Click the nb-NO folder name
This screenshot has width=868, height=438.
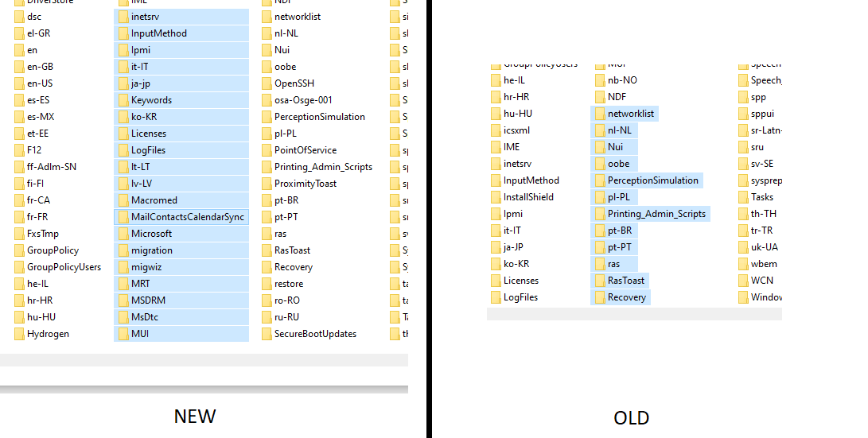(622, 80)
